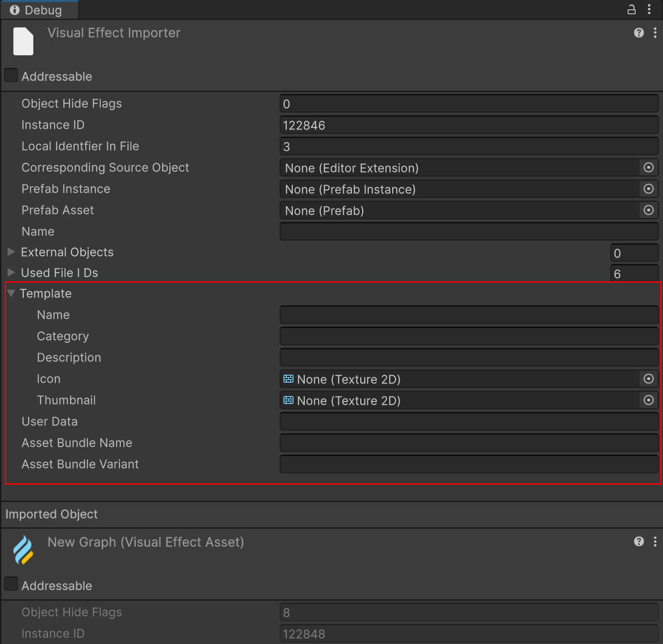This screenshot has height=644, width=663.
Task: Enable Addressable for Visual Effect Importer
Action: [x=11, y=75]
